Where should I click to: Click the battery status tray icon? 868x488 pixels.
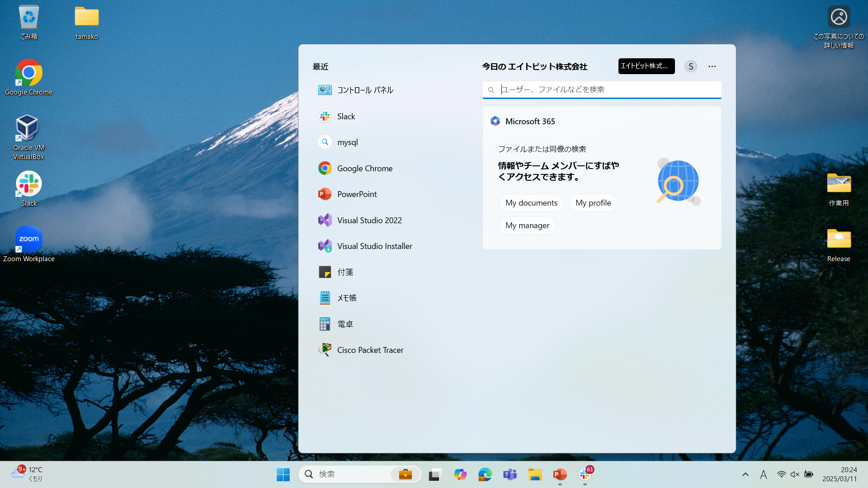coord(809,474)
